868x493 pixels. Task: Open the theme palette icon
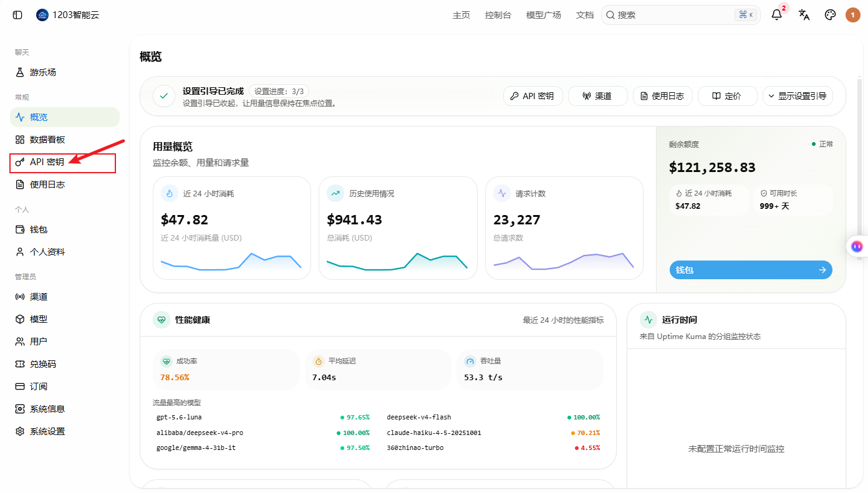click(x=830, y=15)
